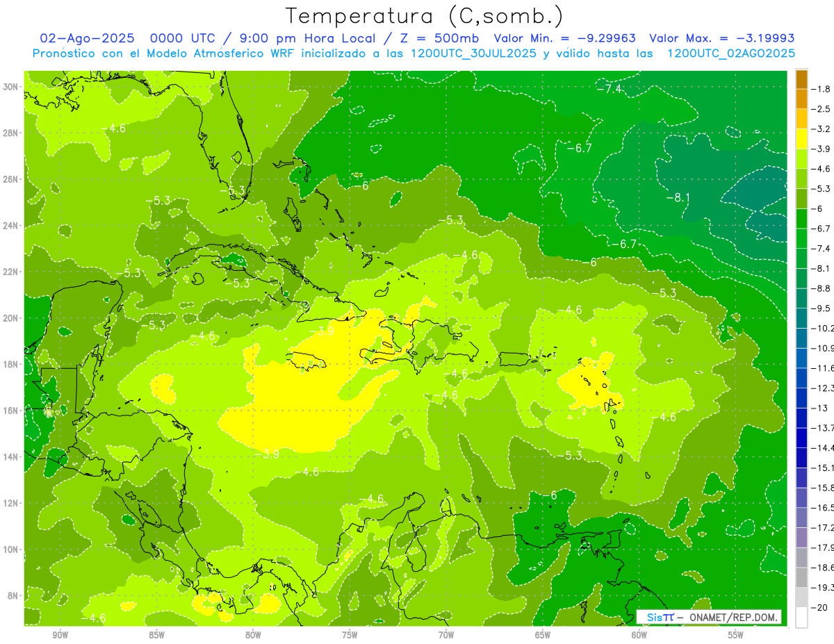Click the -20 colorbar tick label
The image size is (834, 644).
[x=819, y=607]
